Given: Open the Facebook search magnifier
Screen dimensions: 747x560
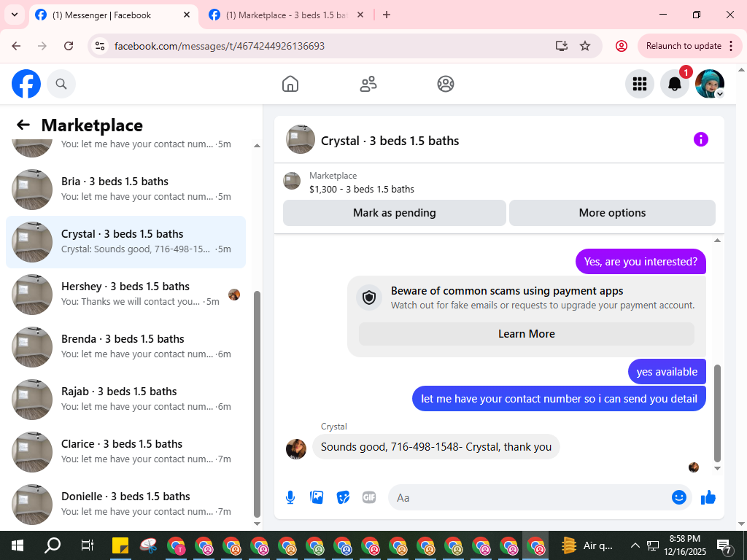Looking at the screenshot, I should click(61, 85).
